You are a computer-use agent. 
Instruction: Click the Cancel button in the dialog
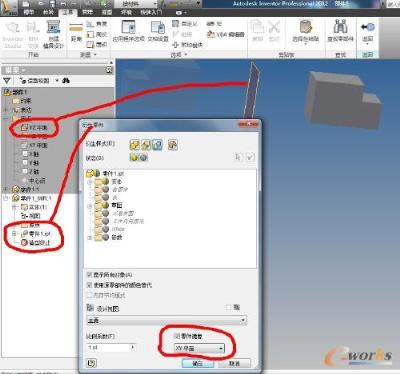[234, 363]
